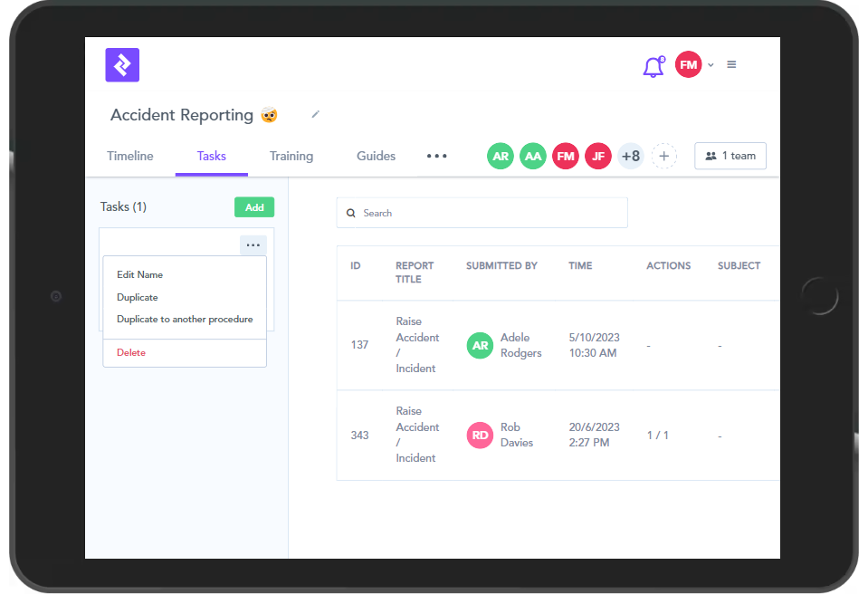Open the Training tab
The height and width of the screenshot is (594, 868).
click(291, 156)
